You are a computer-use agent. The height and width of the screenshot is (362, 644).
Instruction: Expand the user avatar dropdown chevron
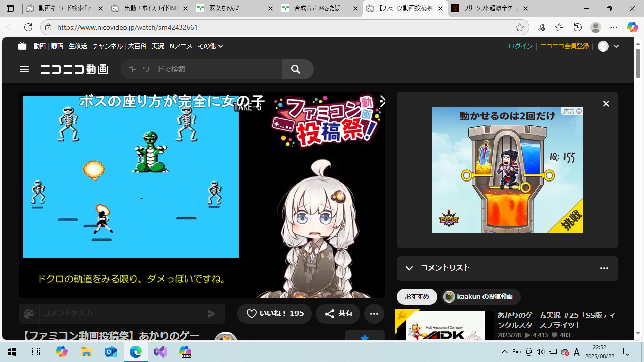coord(616,46)
